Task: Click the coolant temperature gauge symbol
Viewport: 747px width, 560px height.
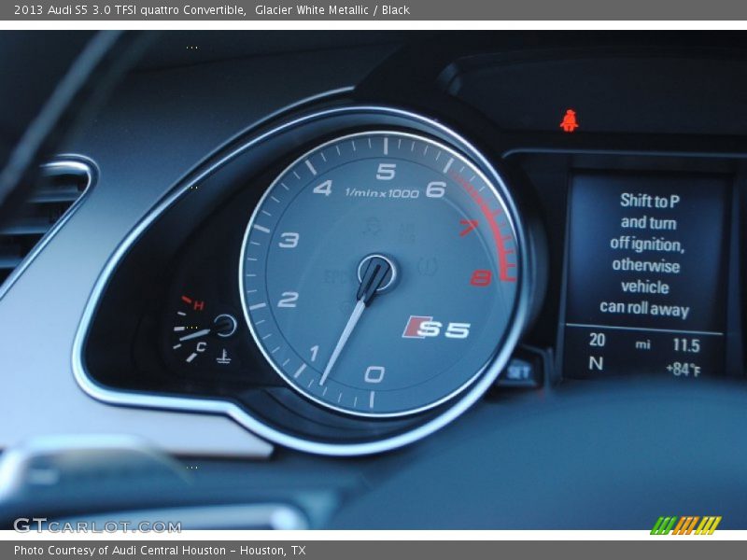Action: (224, 357)
